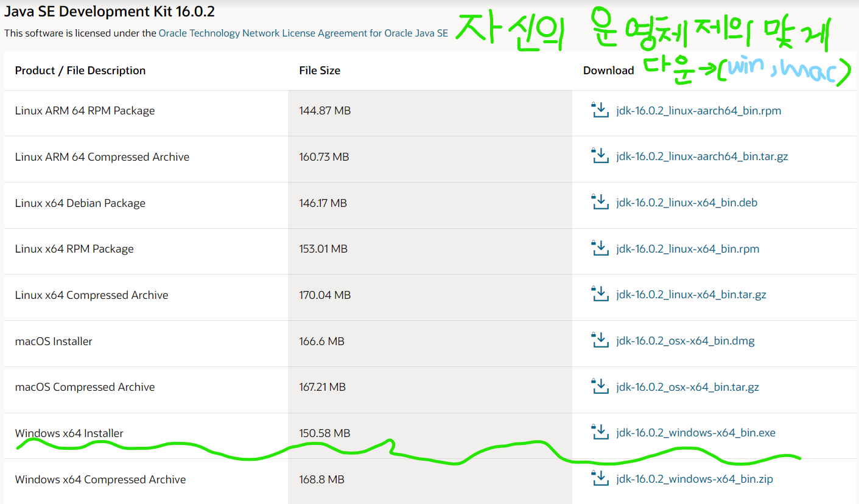Click download icon beside linux-aarch64_bin.tar.gz

point(600,156)
